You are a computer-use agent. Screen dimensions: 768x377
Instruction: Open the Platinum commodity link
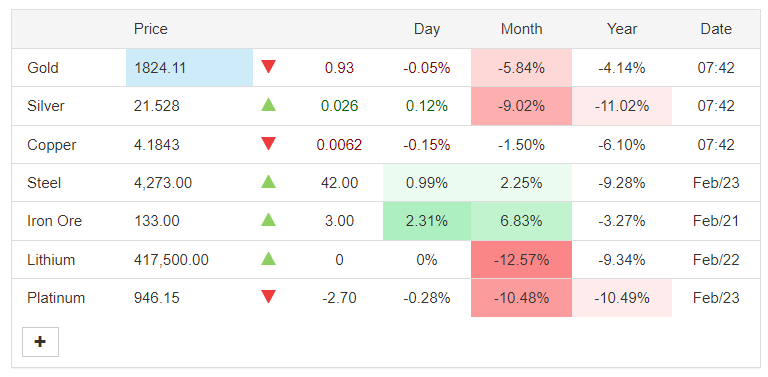56,298
